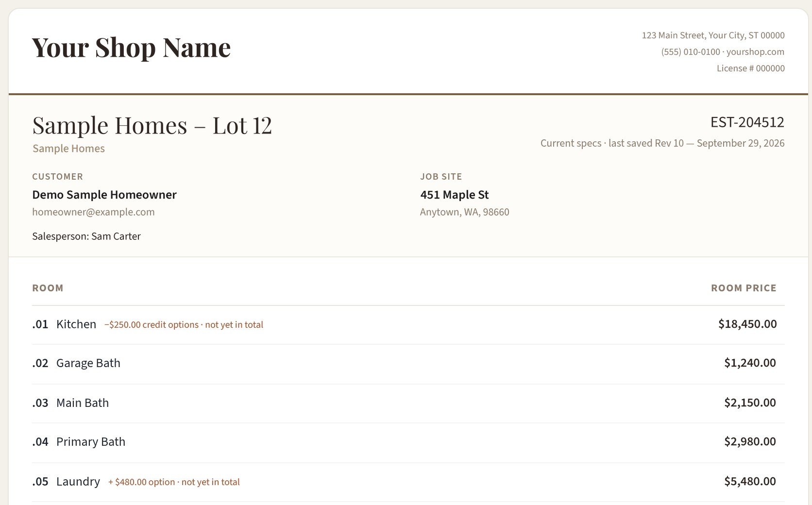This screenshot has height=505, width=812.
Task: Click customer name Demo Sample Homeowner
Action: (x=104, y=195)
